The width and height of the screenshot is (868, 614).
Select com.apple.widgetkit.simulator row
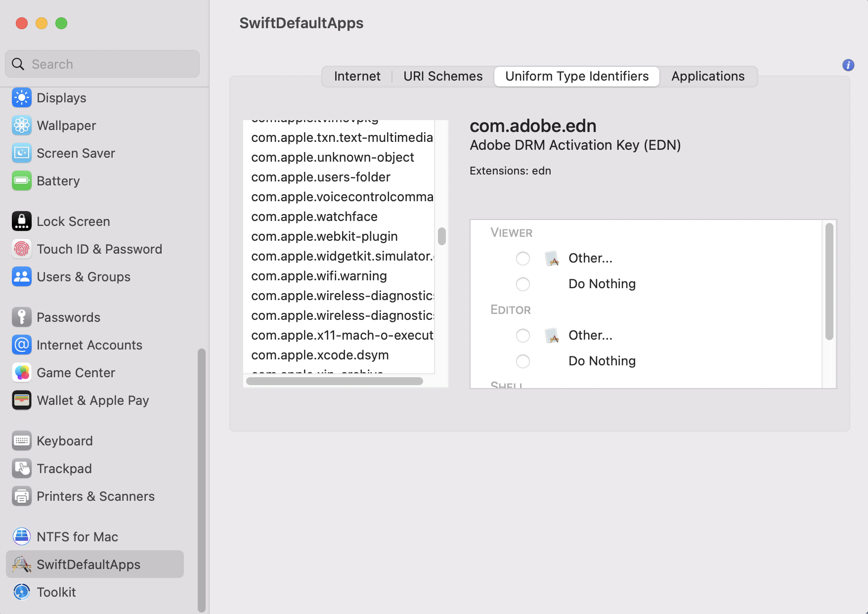(339, 256)
